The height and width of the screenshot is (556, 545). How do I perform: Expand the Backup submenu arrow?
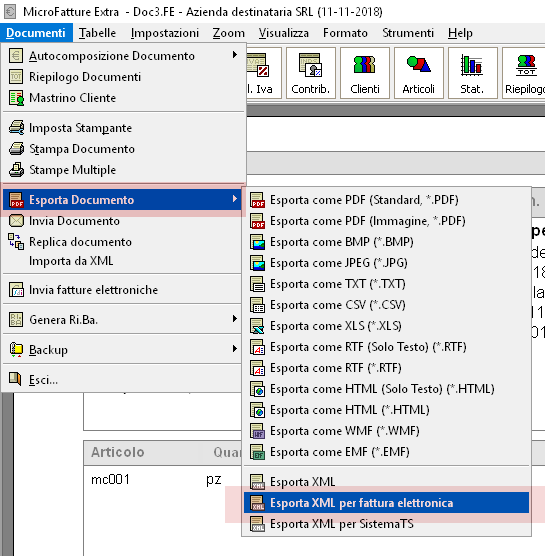pyautogui.click(x=234, y=349)
